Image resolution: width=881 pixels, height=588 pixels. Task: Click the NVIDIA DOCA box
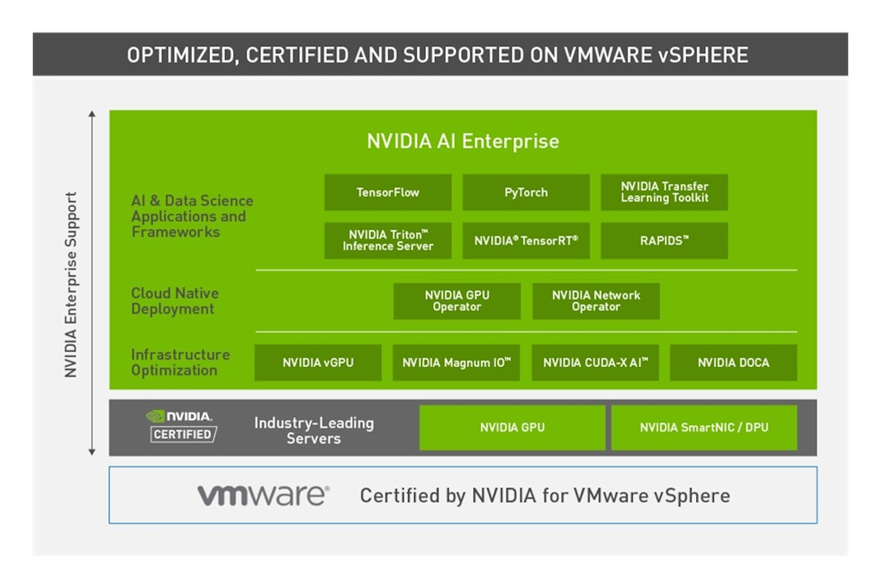tap(733, 363)
